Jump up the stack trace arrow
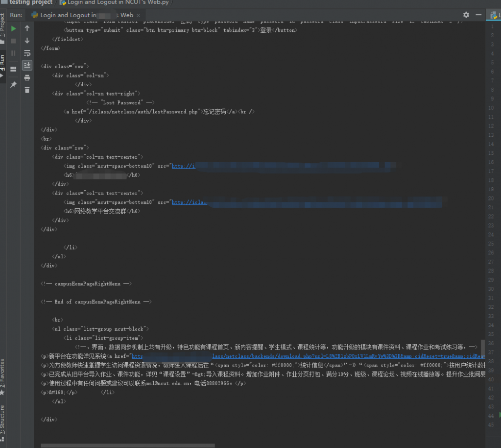Screen dimensions: 501x448 click(x=27, y=29)
